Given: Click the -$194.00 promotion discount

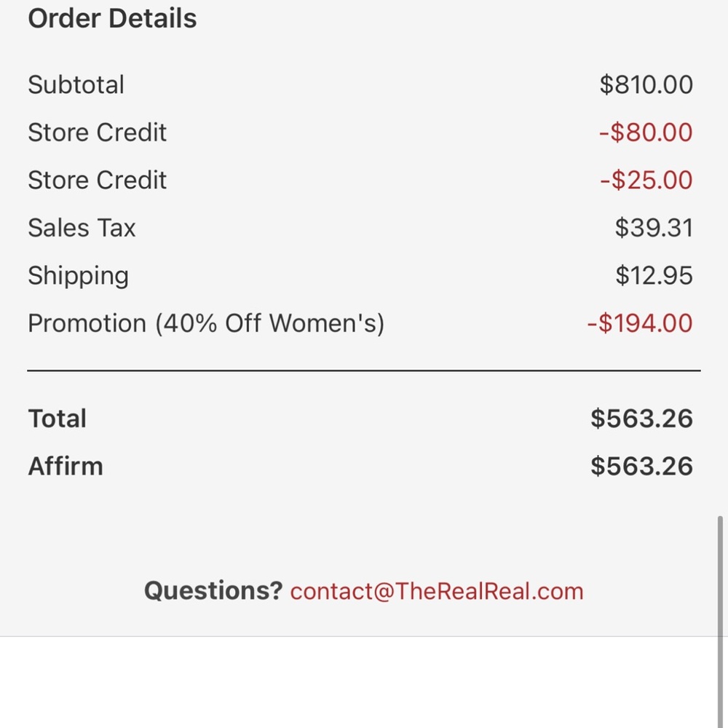Looking at the screenshot, I should click(639, 323).
